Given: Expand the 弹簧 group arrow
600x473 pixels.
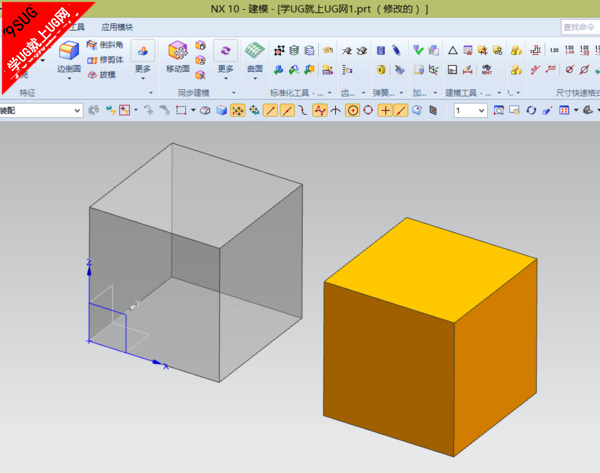Looking at the screenshot, I should point(401,93).
